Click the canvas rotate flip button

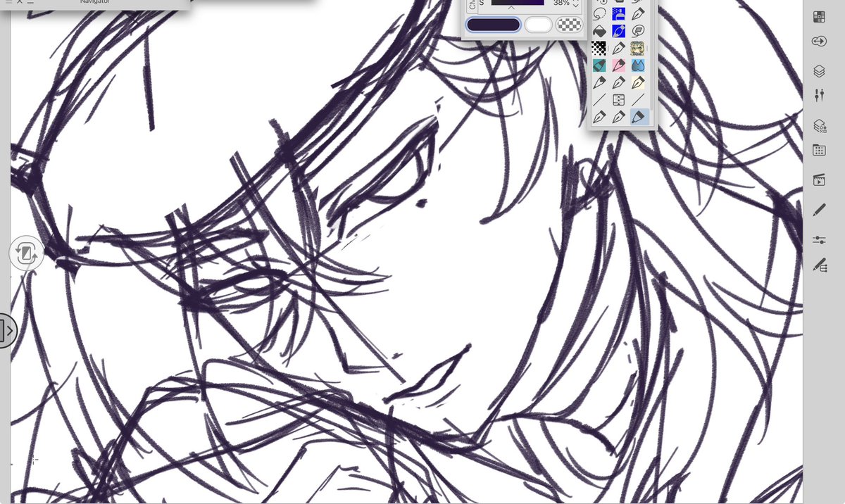click(x=27, y=253)
